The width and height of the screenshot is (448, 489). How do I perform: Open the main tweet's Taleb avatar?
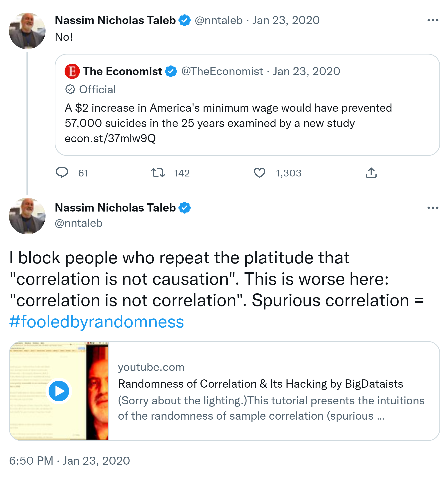pyautogui.click(x=27, y=216)
